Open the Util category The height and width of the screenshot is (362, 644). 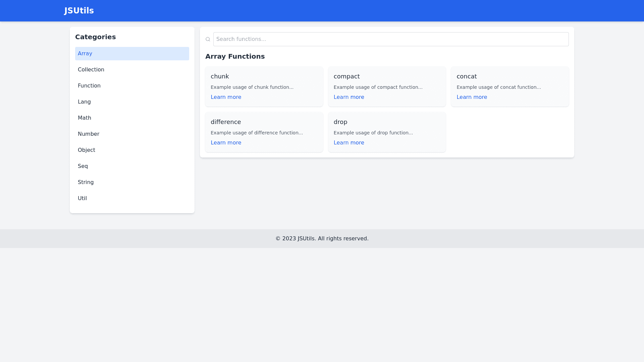[132, 198]
